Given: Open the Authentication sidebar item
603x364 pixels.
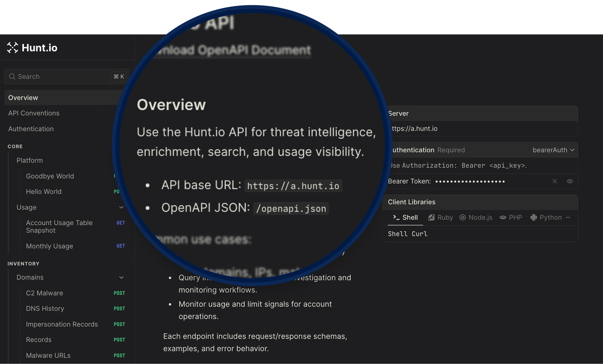Looking at the screenshot, I should [x=31, y=129].
